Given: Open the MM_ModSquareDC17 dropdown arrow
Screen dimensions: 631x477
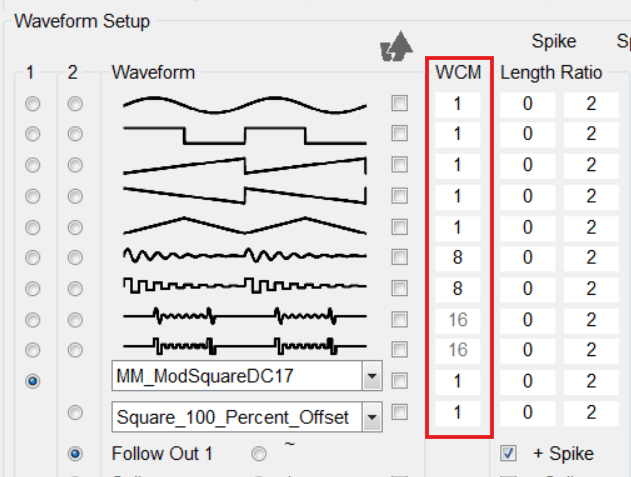Looking at the screenshot, I should [x=372, y=376].
